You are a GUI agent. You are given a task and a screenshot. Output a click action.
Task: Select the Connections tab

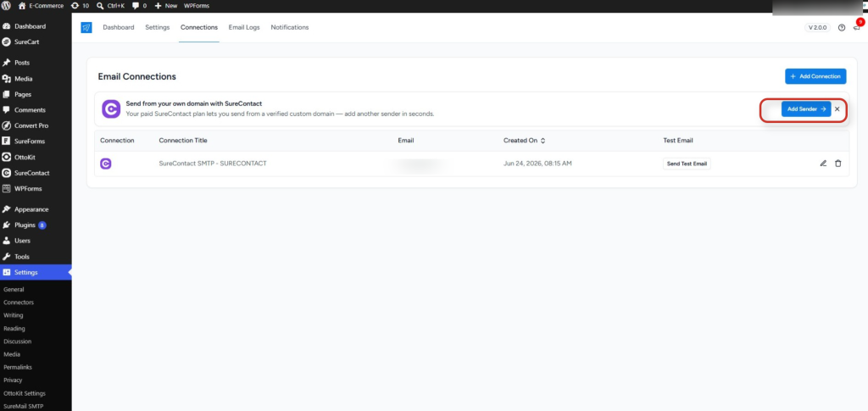click(199, 27)
